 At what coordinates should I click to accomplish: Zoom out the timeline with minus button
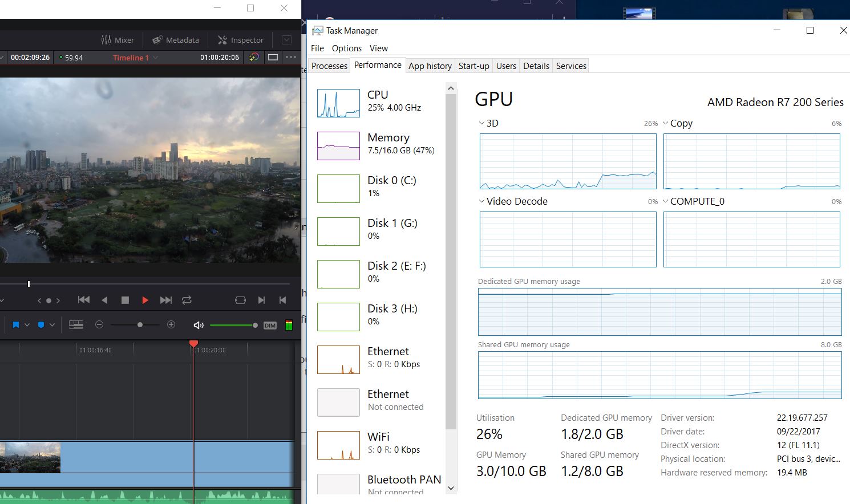coord(99,324)
